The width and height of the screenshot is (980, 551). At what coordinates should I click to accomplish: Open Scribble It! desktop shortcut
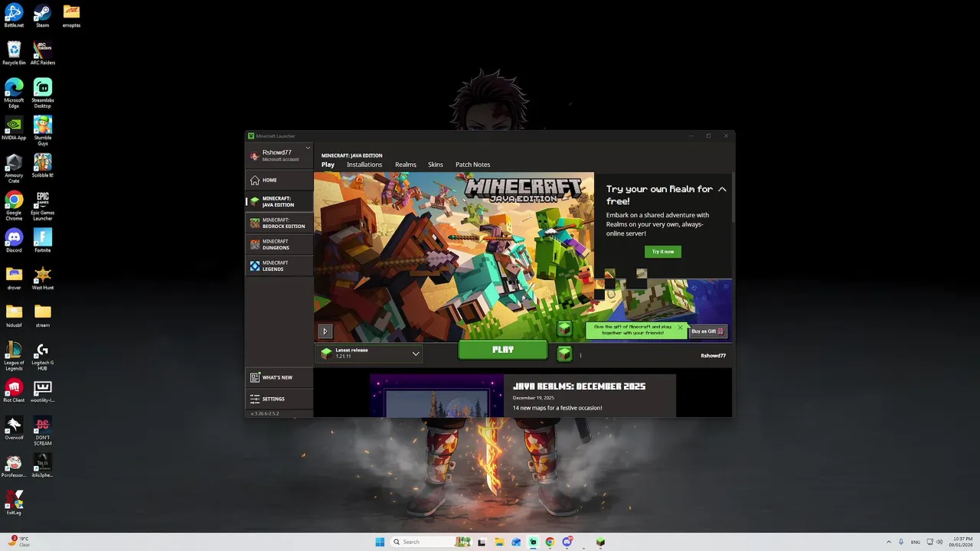[43, 166]
